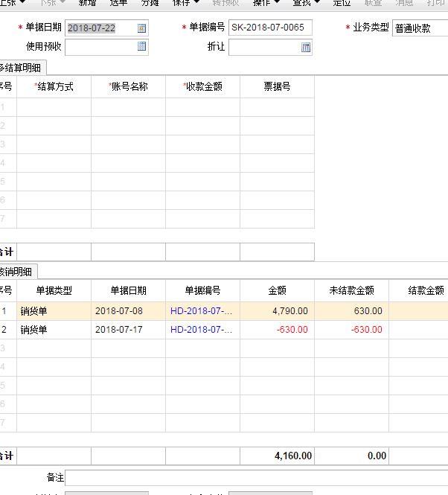Click the 收款金额 cell in settlement row 1
The image size is (448, 495).
click(202, 107)
